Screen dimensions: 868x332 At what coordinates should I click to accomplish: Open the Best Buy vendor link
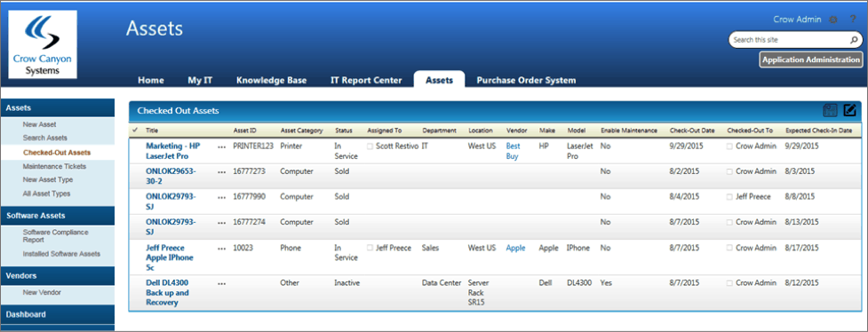pyautogui.click(x=514, y=151)
